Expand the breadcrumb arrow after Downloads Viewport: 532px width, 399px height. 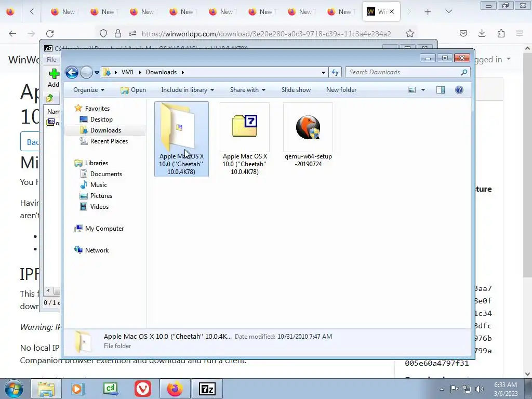(183, 72)
